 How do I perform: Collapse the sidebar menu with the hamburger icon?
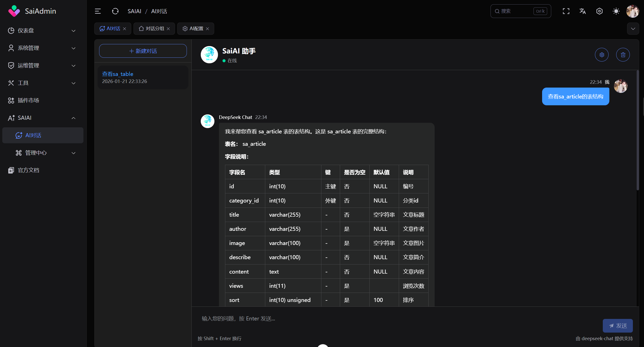point(98,11)
